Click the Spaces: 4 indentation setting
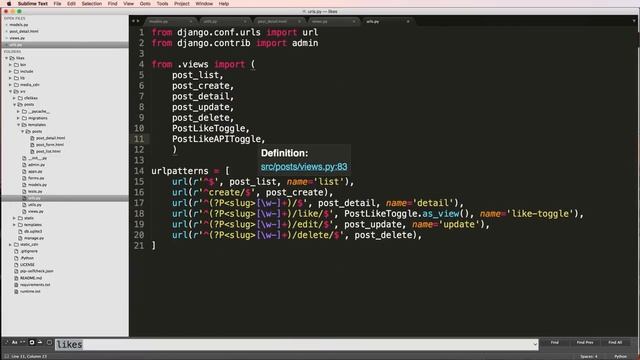Screen dimensions: 640x360 point(589,356)
